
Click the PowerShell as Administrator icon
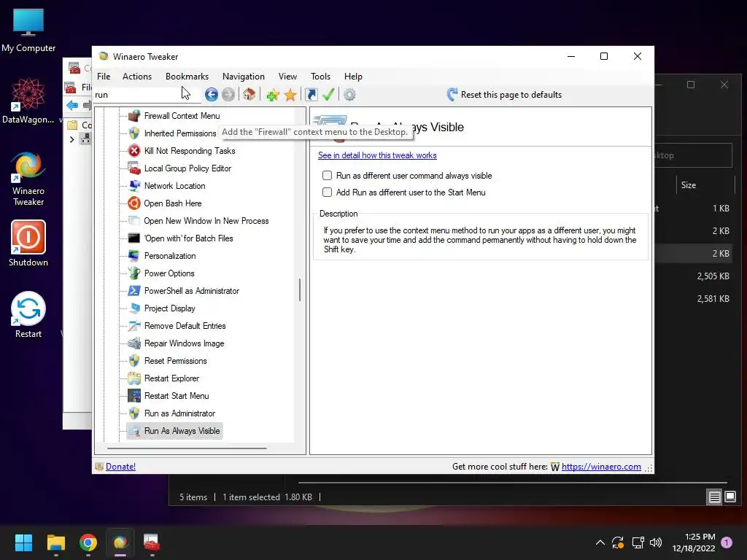[134, 290]
